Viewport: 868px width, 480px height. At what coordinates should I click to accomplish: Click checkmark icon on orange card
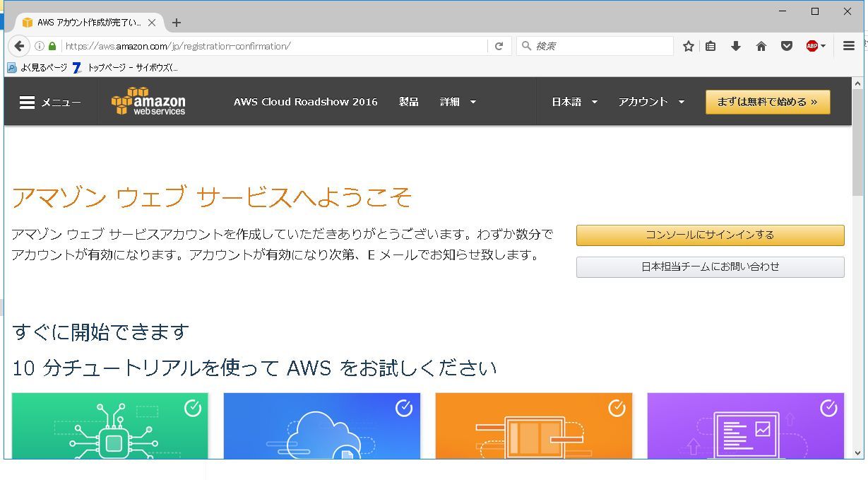tap(617, 408)
